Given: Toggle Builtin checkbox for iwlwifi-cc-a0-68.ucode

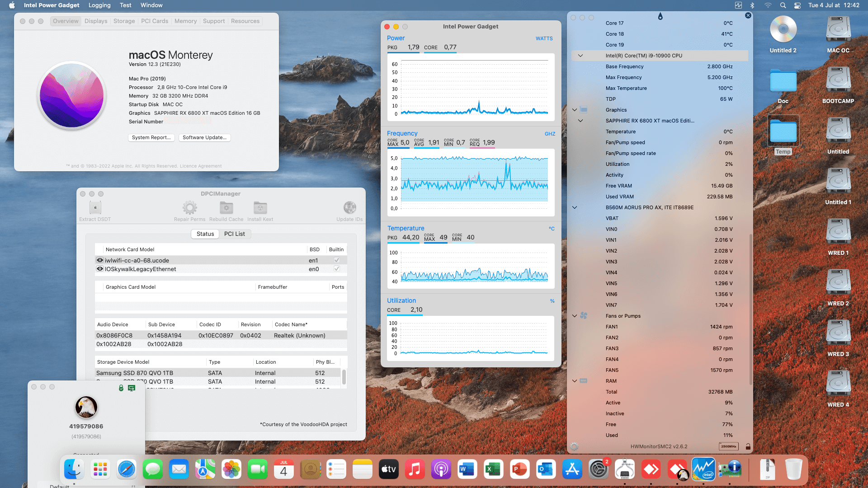Looking at the screenshot, I should point(336,260).
